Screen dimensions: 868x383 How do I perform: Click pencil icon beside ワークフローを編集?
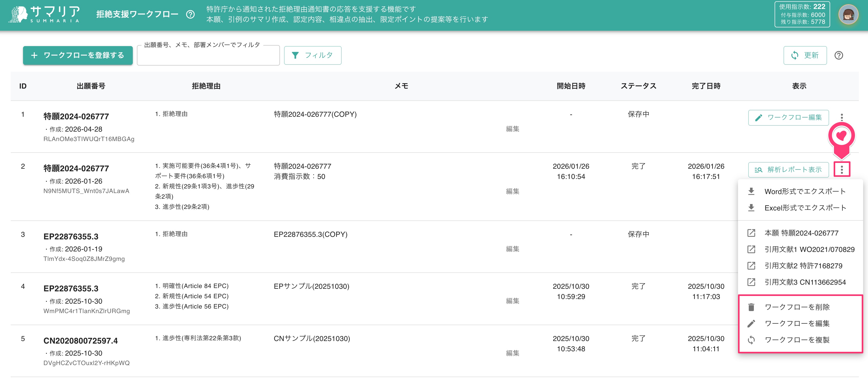751,324
